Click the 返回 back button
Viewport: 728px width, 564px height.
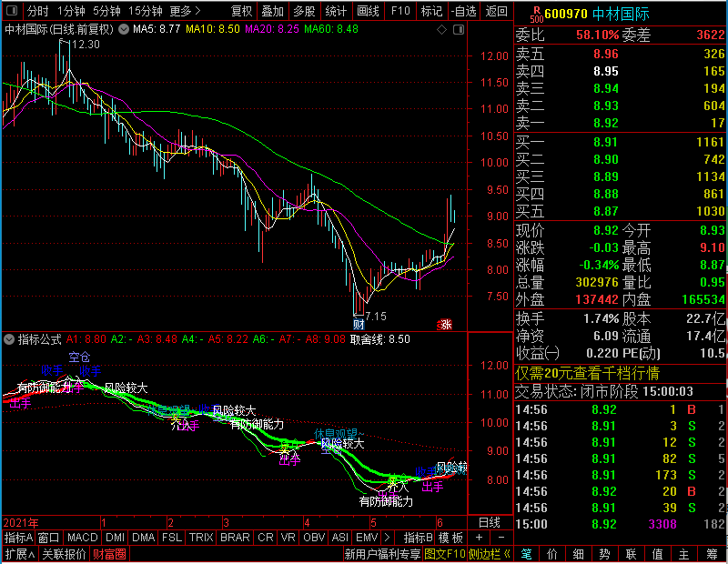point(496,11)
